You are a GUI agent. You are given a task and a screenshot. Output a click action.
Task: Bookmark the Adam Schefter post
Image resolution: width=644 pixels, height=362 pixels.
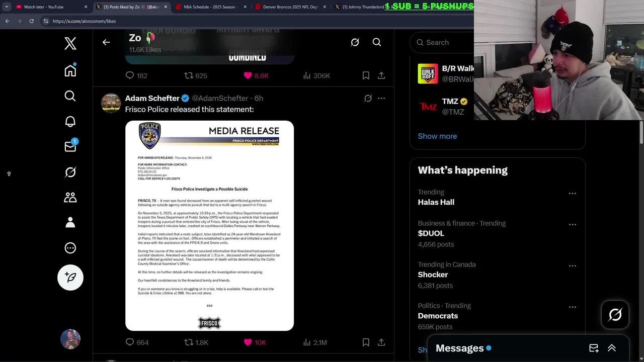tap(366, 342)
